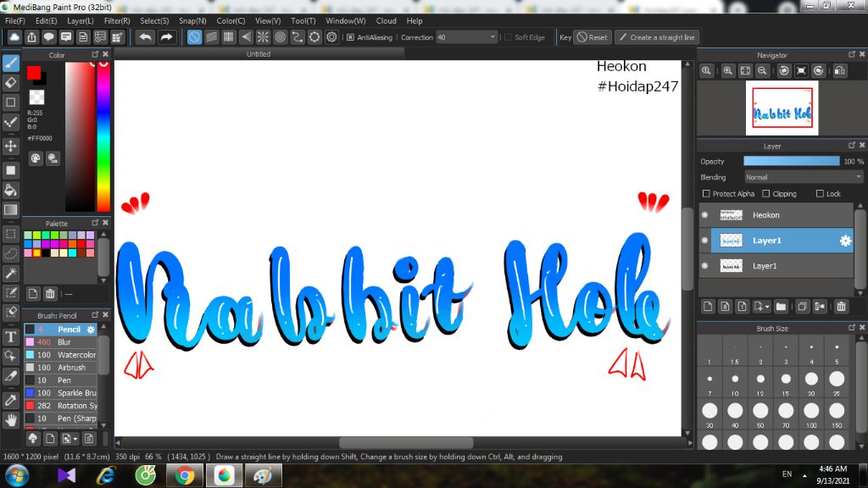Screen dimensions: 868x488
Task: Click the canvas horizontal scrollbar
Action: click(x=406, y=443)
